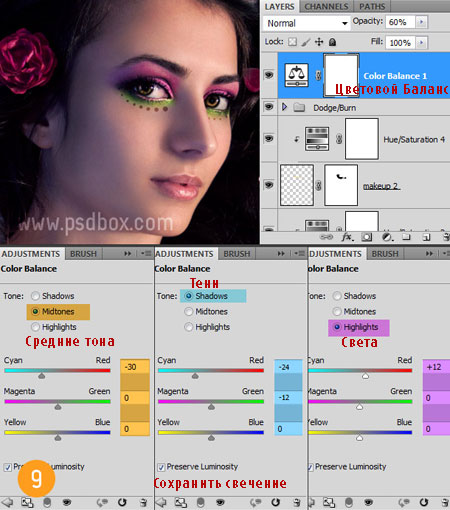Viewport: 450px width, 510px height.
Task: Toggle Preserve Luminosity in the left panel
Action: pyautogui.click(x=7, y=467)
